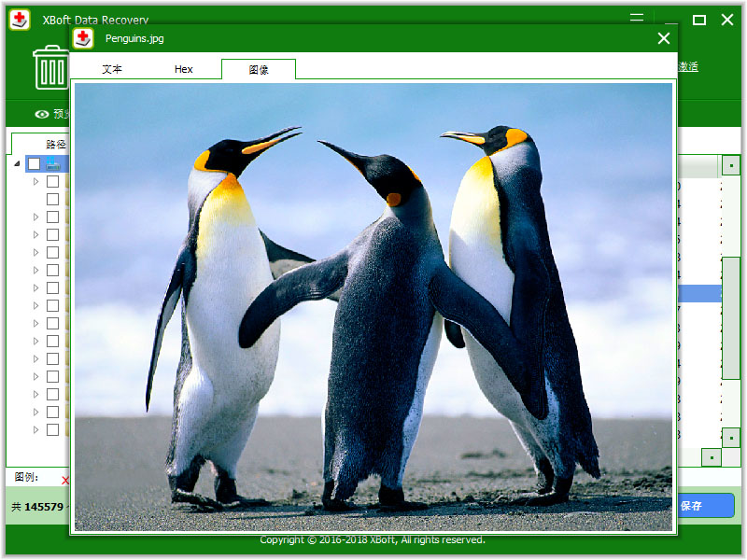Screen dimensions: 747x560
Task: Check the last folder checkbox in tree
Action: [52, 429]
